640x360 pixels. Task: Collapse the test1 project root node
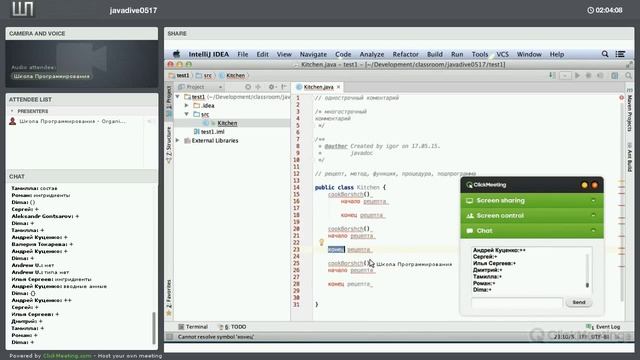[x=178, y=97]
